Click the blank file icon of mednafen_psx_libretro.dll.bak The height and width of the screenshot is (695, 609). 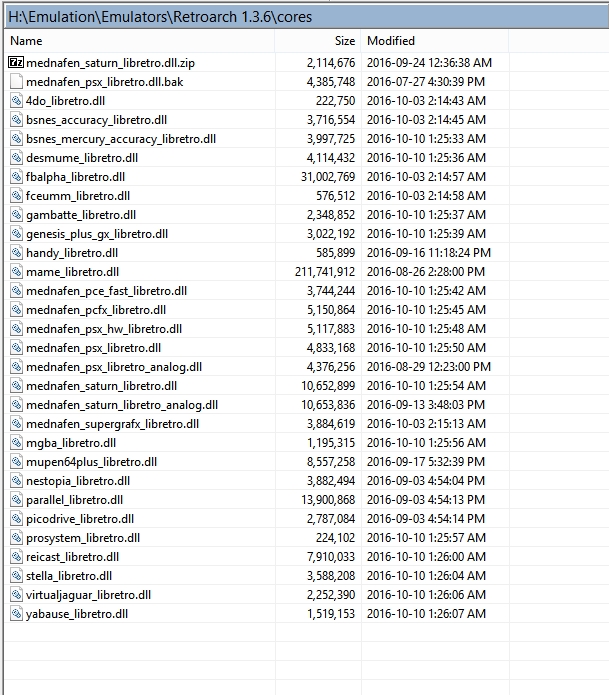pyautogui.click(x=16, y=82)
